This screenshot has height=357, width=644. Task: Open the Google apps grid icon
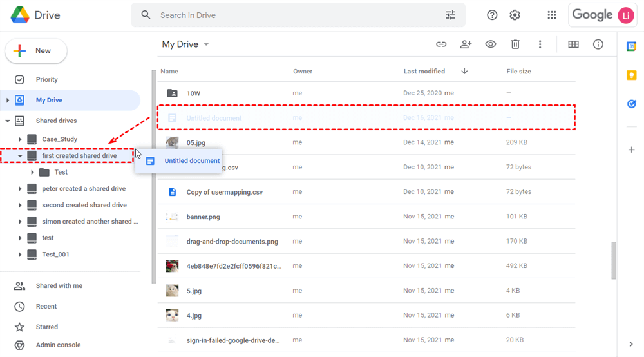(551, 15)
